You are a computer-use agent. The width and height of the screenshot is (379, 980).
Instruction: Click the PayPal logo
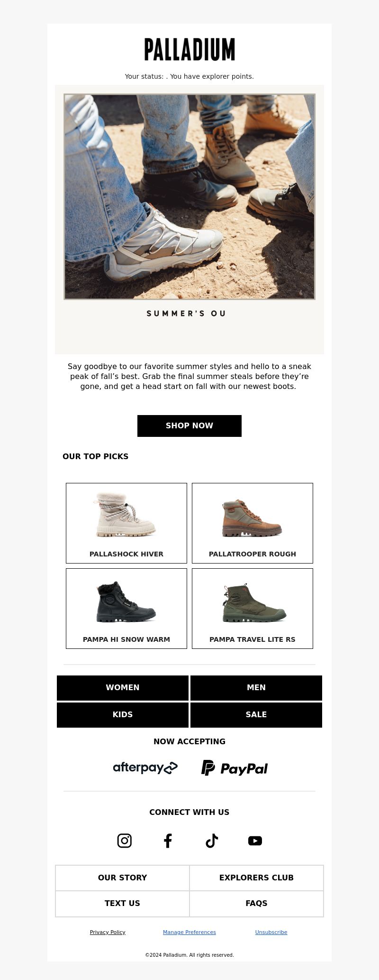click(x=235, y=767)
